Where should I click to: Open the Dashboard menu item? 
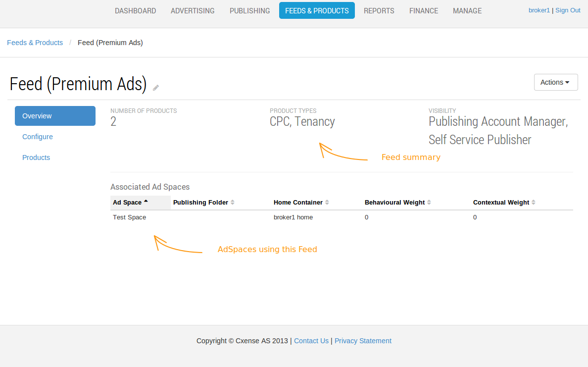136,11
